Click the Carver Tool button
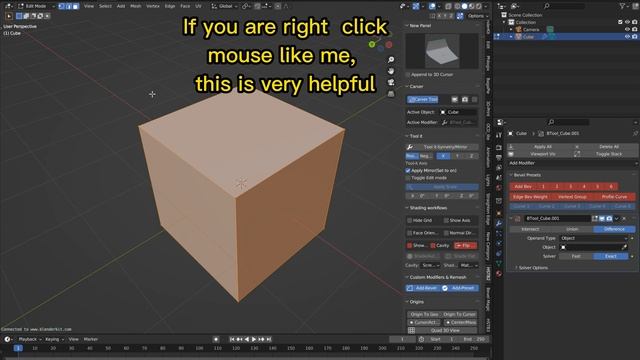Image resolution: width=640 pixels, height=360 pixels. [422, 99]
